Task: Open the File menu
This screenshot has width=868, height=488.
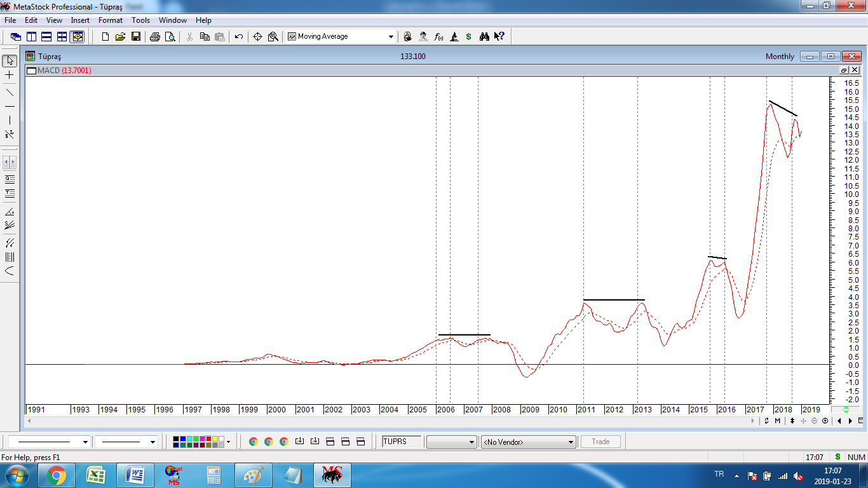Action: tap(10, 20)
